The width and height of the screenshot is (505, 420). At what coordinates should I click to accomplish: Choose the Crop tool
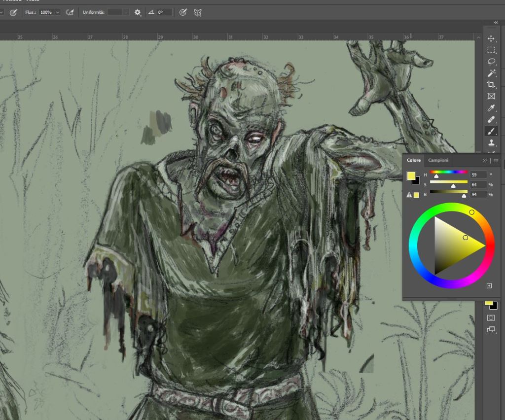point(491,85)
